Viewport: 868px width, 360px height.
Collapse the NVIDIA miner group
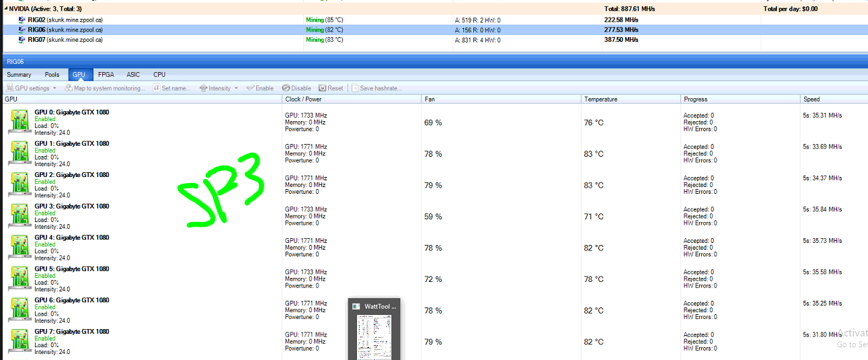[6, 9]
